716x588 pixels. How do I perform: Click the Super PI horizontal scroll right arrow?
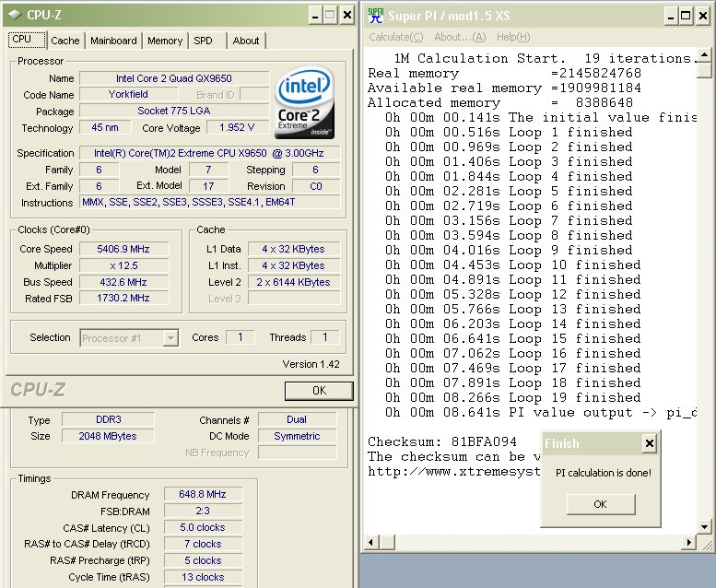(688, 542)
